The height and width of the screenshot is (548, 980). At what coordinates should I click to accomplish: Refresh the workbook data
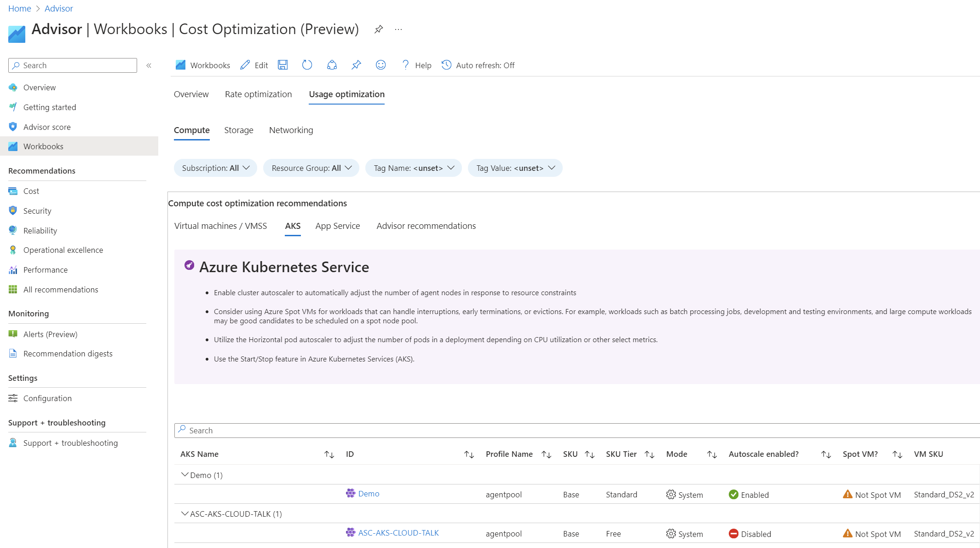[x=307, y=65]
